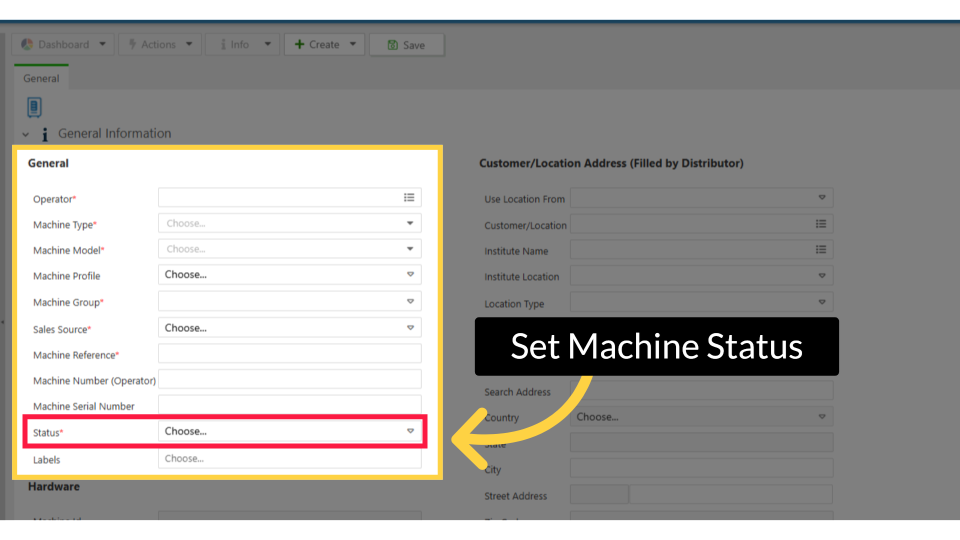Expand the Machine Type dropdown
Screen dimensions: 960x540
pos(289,224)
